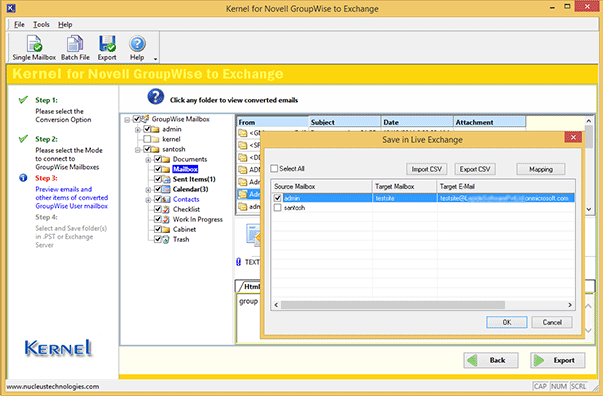
Task: Click the Sent Items folder icon
Action: pyautogui.click(x=166, y=179)
